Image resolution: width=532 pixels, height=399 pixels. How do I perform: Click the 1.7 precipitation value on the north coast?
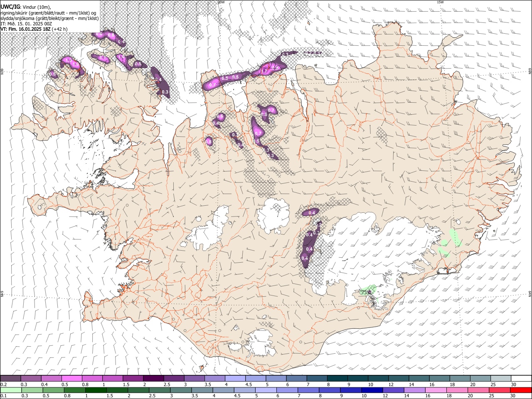point(264,71)
